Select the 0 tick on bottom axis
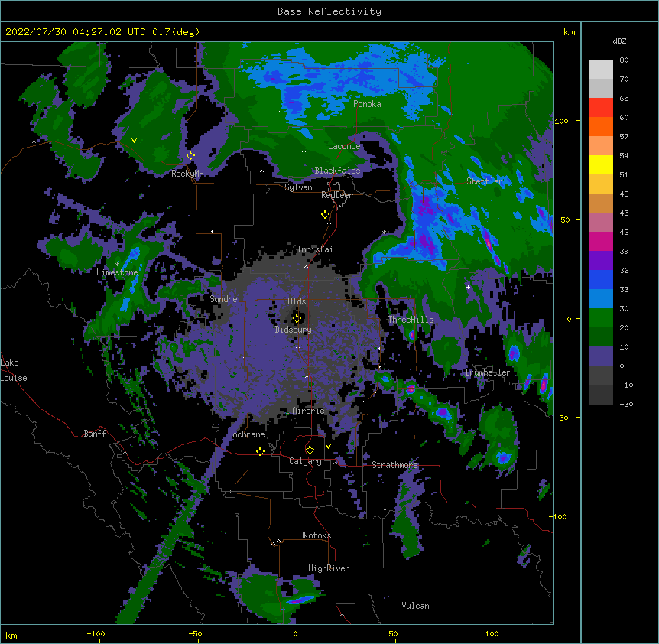Viewport: 659px width, 644px height. click(x=295, y=634)
